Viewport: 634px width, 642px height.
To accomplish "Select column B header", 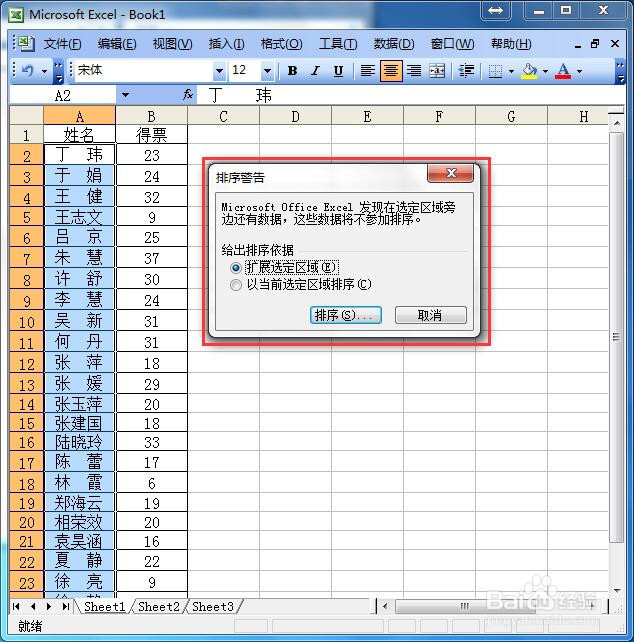I will tap(151, 116).
